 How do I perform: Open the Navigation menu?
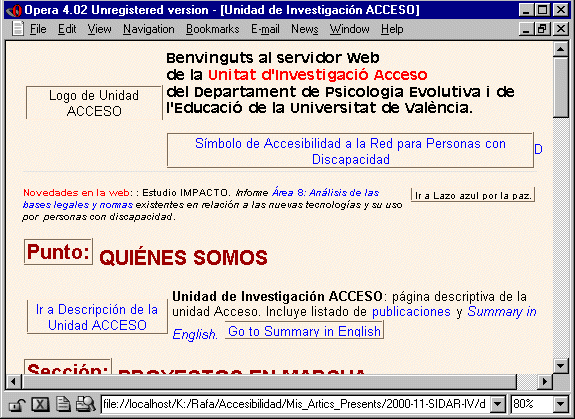tap(149, 29)
